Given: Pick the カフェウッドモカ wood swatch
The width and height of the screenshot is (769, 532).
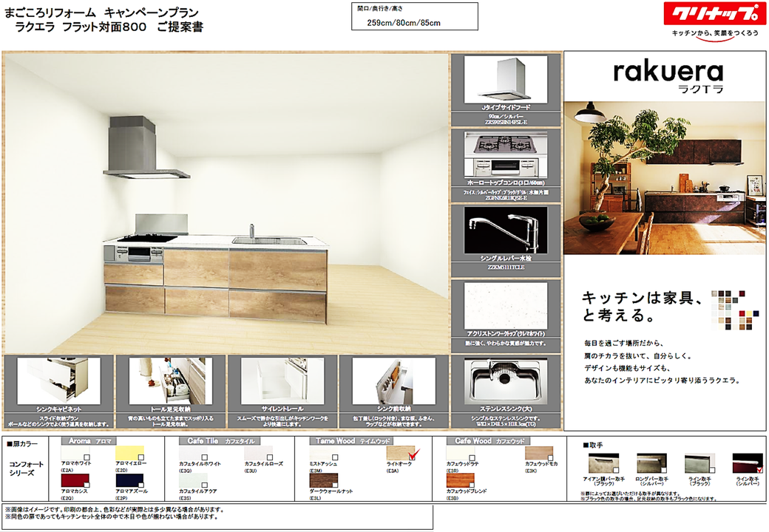Looking at the screenshot, I should [x=539, y=453].
